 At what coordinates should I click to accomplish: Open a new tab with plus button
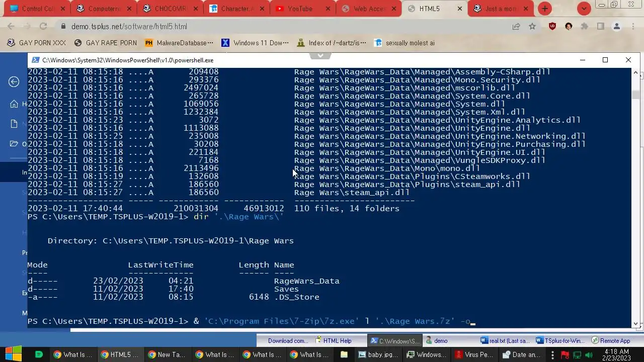(x=545, y=9)
